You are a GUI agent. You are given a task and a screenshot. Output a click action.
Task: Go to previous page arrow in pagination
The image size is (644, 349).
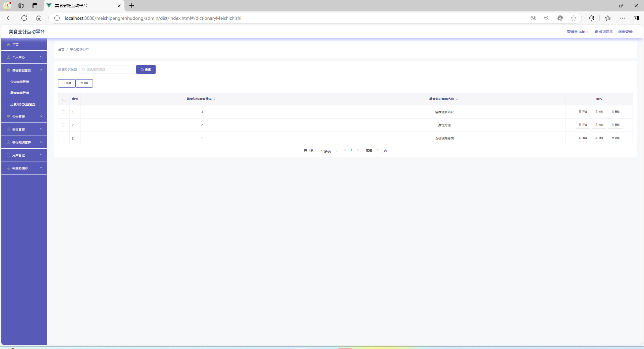point(345,150)
